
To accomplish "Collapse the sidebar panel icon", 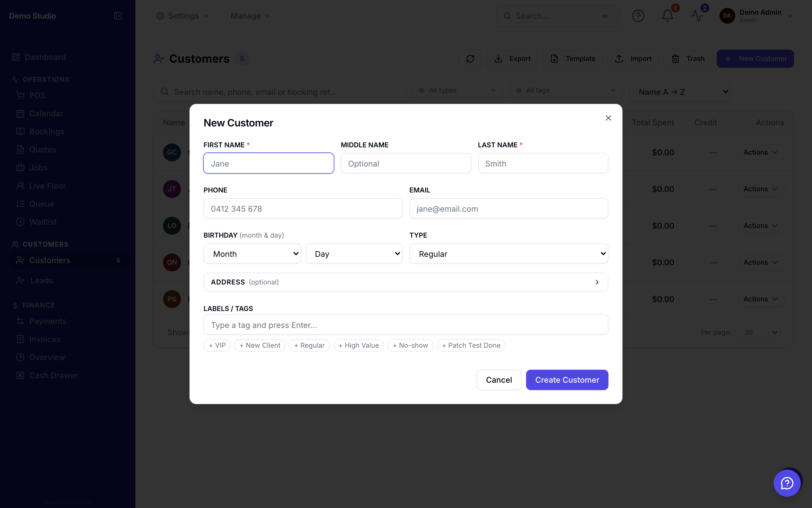I will [x=118, y=16].
